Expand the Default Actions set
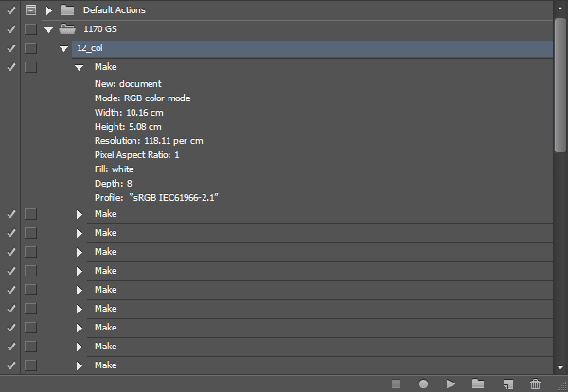568x392 pixels. (48, 10)
